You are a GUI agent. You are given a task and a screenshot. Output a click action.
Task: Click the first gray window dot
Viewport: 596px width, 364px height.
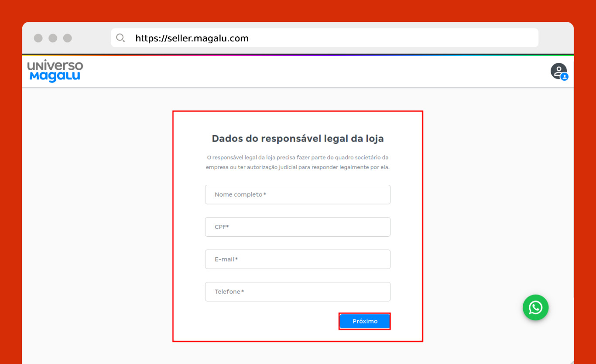click(38, 38)
